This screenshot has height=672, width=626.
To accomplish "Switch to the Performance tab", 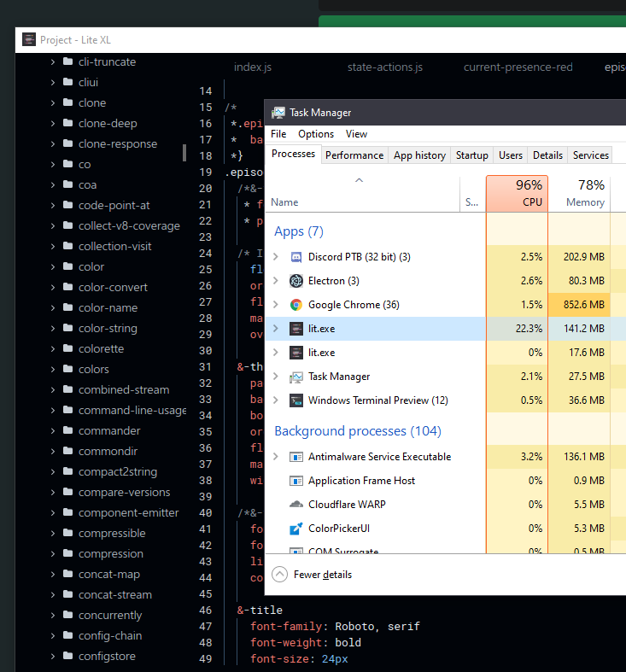I will (x=354, y=155).
